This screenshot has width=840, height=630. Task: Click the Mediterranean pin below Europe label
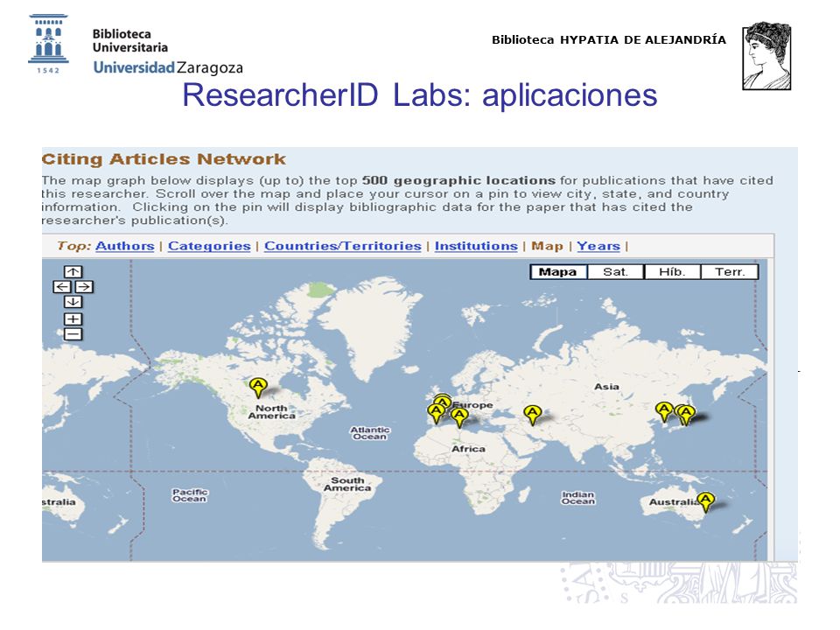459,416
